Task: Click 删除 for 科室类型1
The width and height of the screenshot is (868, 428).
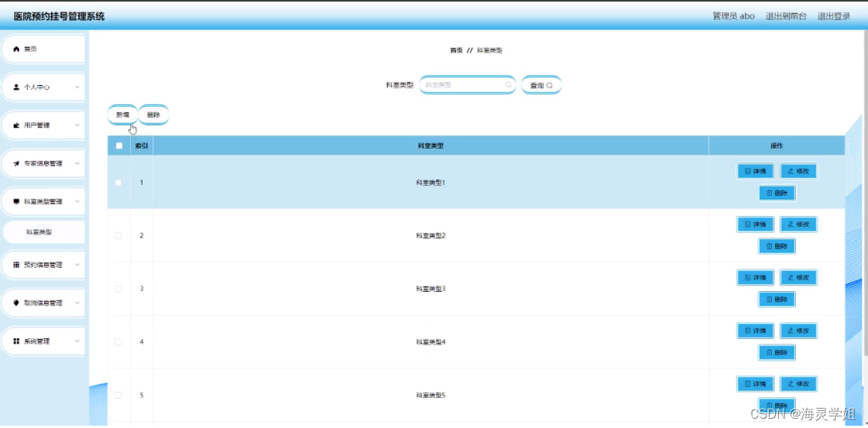Action: click(x=777, y=193)
